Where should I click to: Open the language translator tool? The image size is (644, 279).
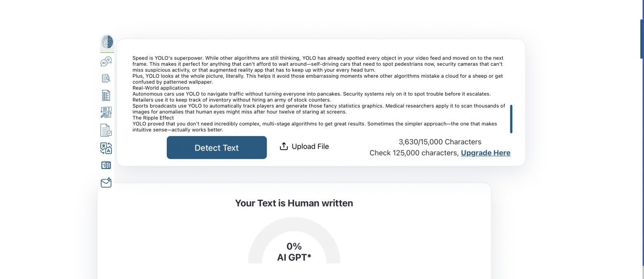[x=106, y=148]
